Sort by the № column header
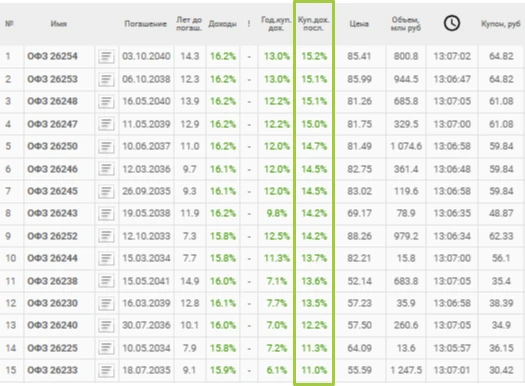The image size is (525, 386). (x=9, y=24)
